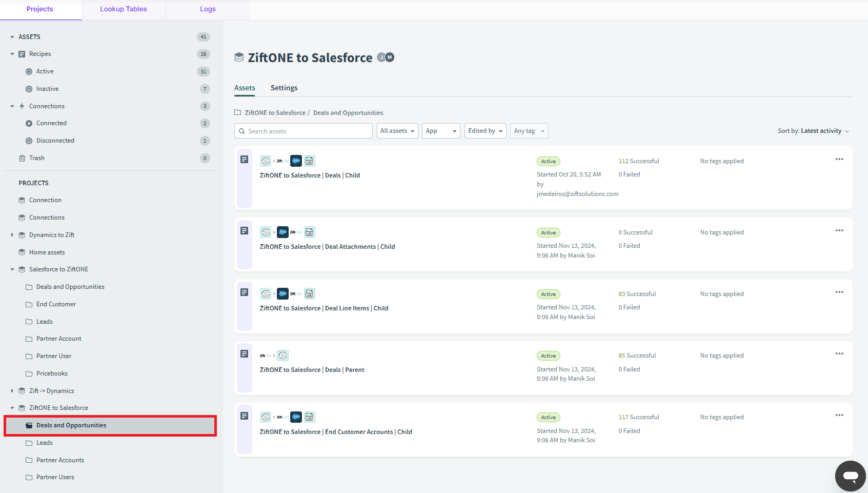Select the highlighted Deals and Opportunities folder

click(x=110, y=425)
